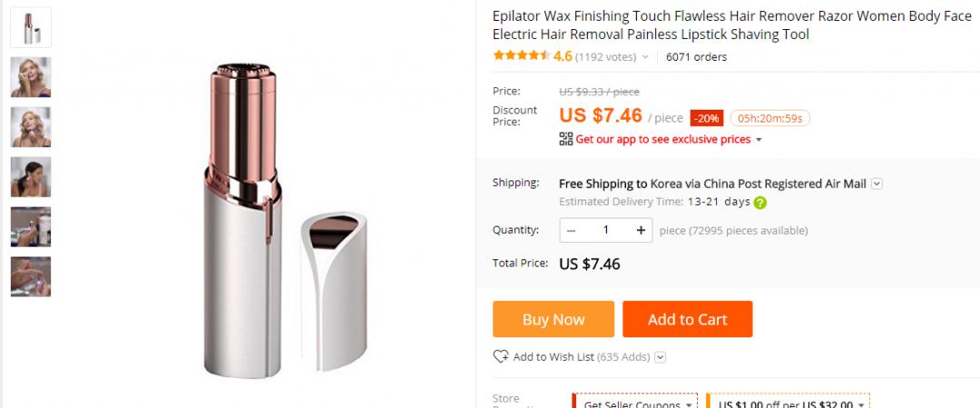Click the wish list heart icon
The height and width of the screenshot is (408, 980).
(x=501, y=356)
